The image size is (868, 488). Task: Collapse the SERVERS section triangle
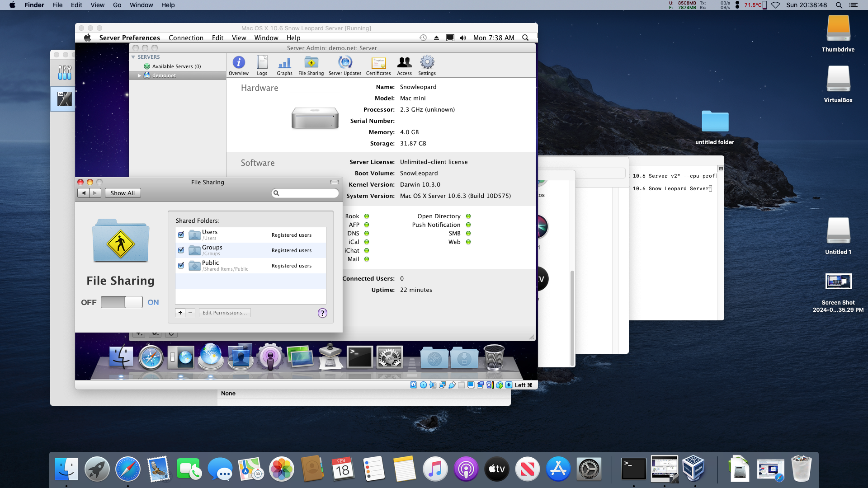click(x=133, y=57)
